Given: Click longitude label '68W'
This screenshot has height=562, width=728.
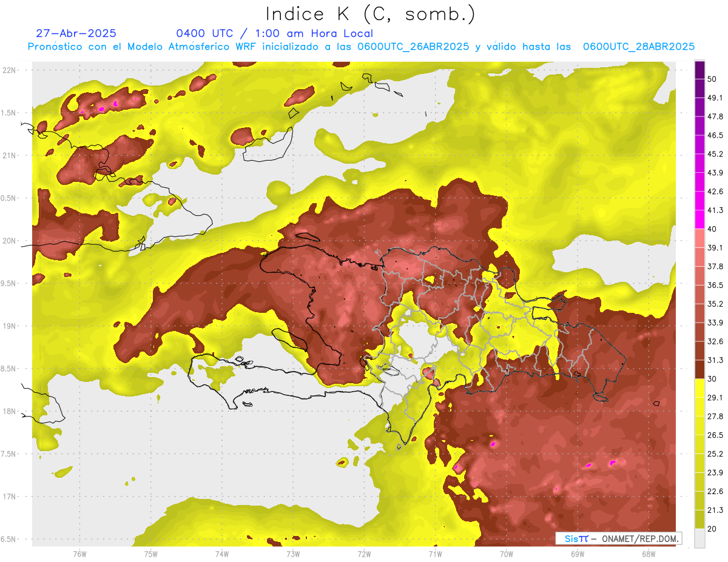Looking at the screenshot, I should coord(649,554).
